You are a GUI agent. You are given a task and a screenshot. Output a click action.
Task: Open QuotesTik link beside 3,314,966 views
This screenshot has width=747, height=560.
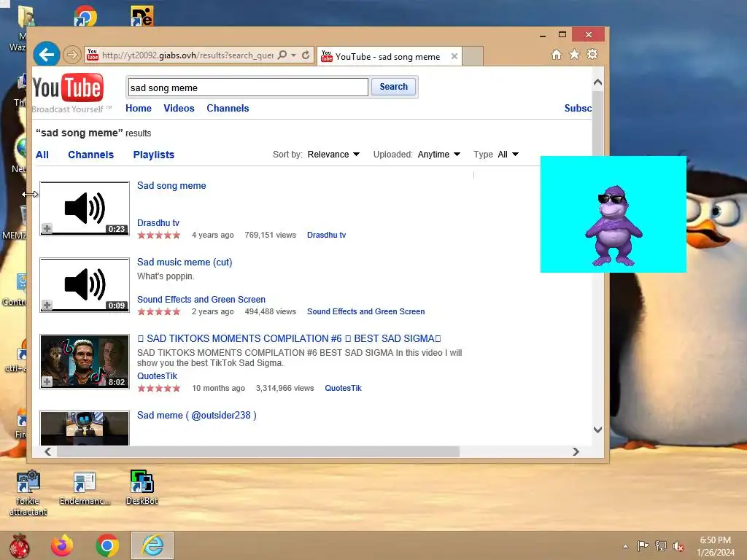point(343,389)
